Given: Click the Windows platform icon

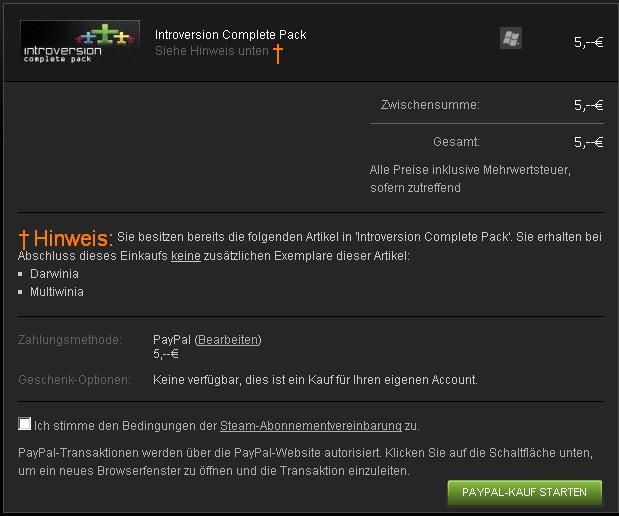Looking at the screenshot, I should point(511,38).
